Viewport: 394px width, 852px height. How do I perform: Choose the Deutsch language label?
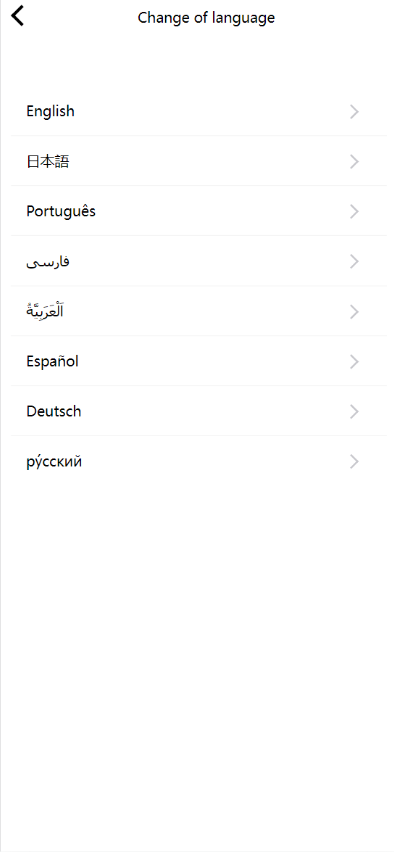(54, 411)
